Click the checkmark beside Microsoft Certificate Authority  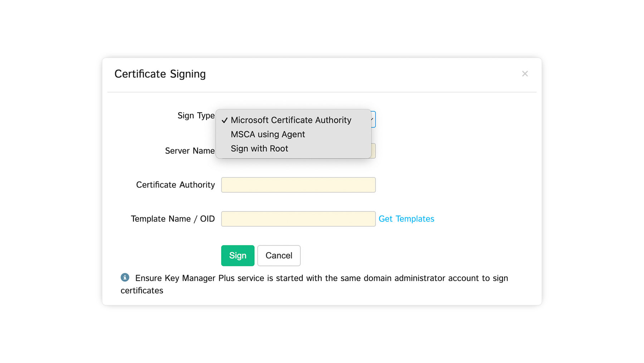point(224,120)
